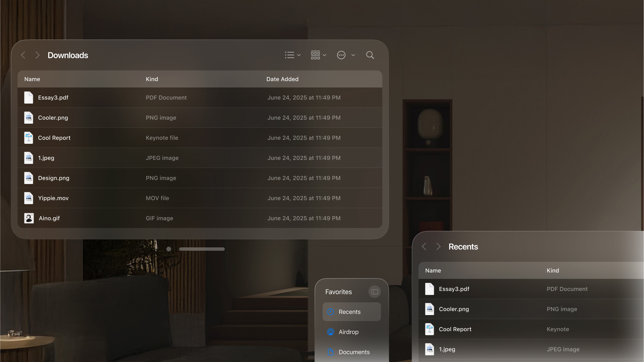This screenshot has height=362, width=644.
Task: Click the Aino.gif thumbnail icon
Action: point(29,218)
